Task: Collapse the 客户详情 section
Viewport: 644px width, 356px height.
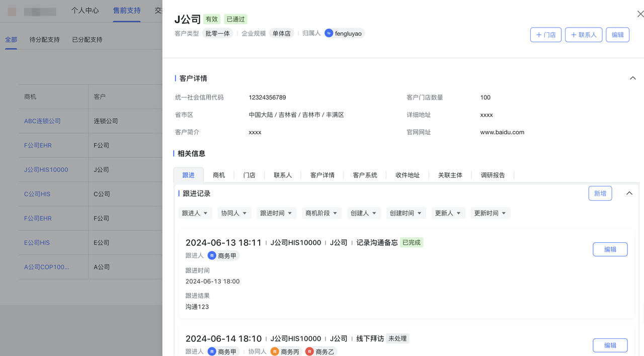Action: point(633,78)
